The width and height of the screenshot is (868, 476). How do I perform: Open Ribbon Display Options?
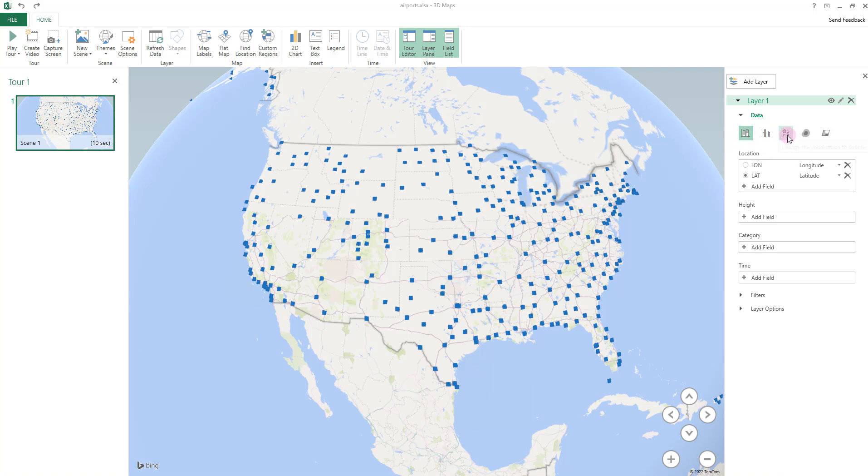coord(827,6)
